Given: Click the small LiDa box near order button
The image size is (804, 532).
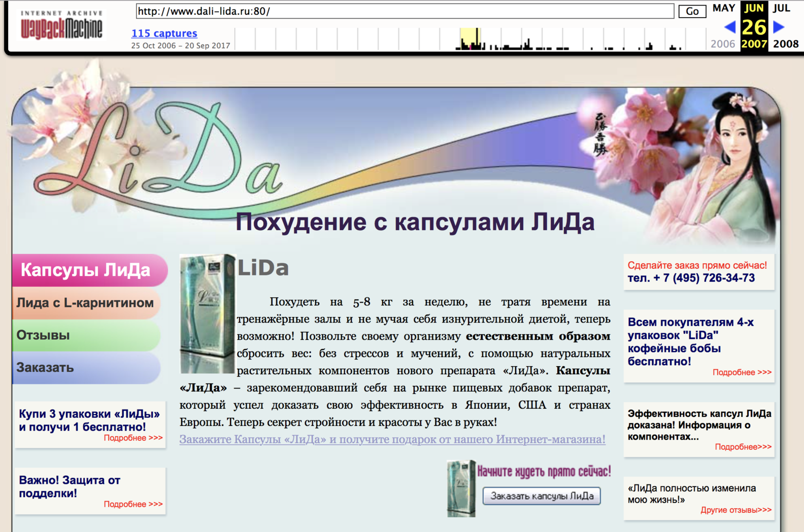Looking at the screenshot, I should [x=461, y=488].
